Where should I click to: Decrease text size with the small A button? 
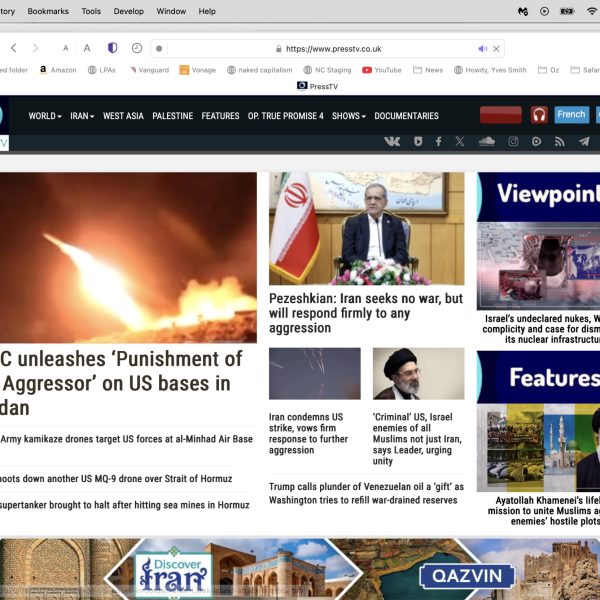point(66,49)
